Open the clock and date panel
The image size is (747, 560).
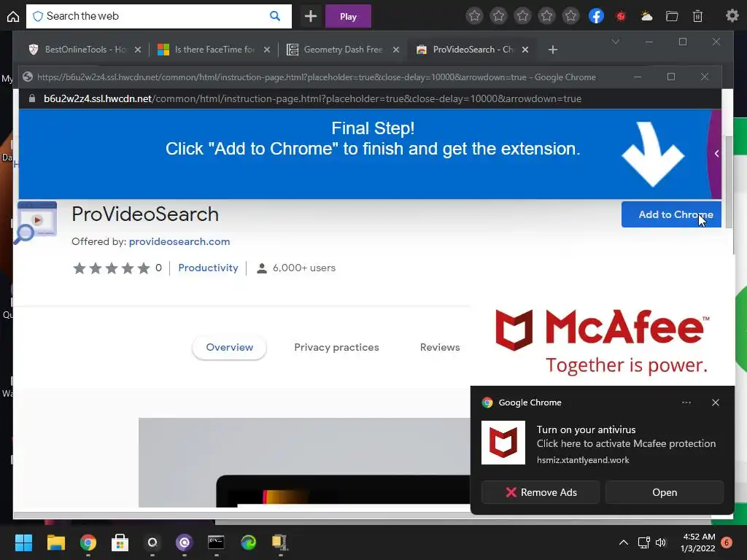698,542
